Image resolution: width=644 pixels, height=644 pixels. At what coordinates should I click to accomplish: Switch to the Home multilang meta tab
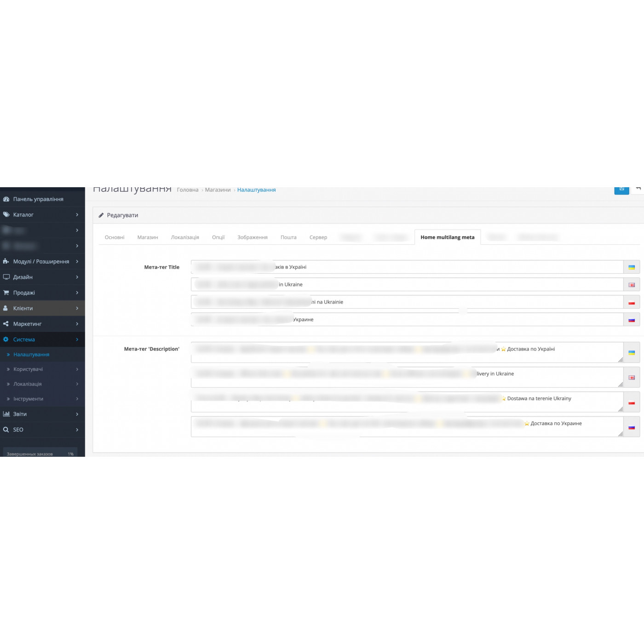pyautogui.click(x=447, y=237)
